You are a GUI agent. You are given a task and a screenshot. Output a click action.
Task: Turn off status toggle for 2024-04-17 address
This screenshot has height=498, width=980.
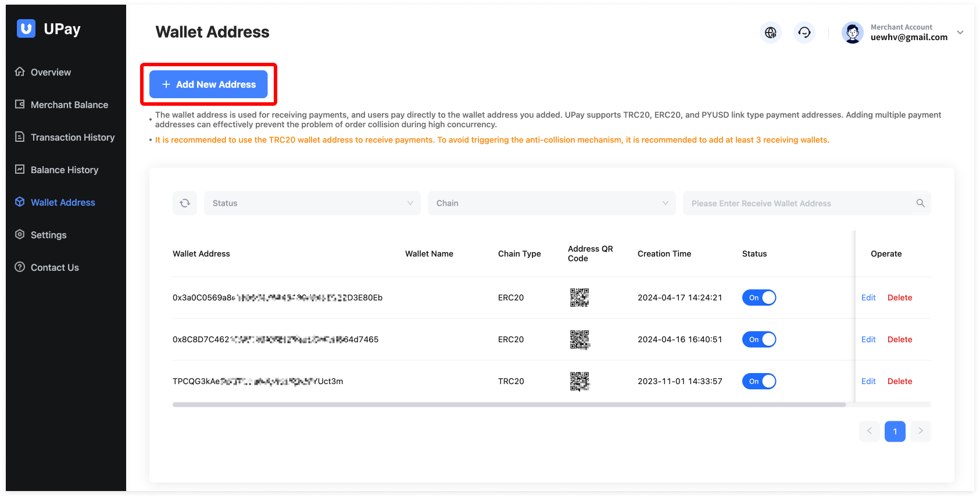(759, 298)
